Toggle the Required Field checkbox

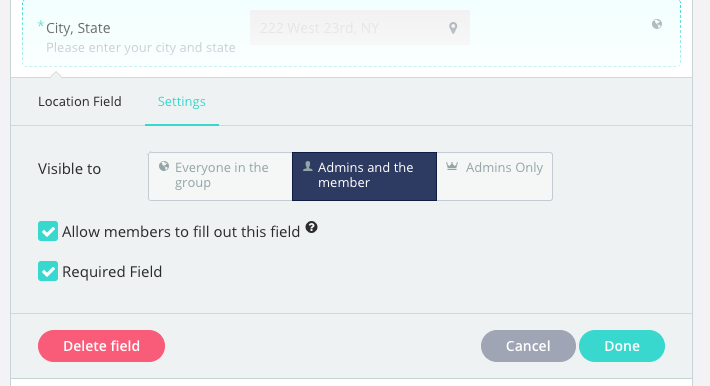tap(48, 271)
